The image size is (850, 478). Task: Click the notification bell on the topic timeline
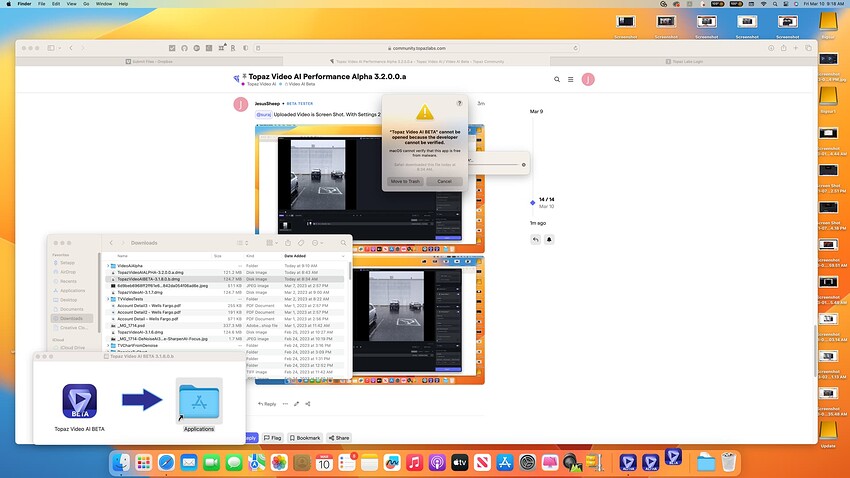[x=549, y=240]
